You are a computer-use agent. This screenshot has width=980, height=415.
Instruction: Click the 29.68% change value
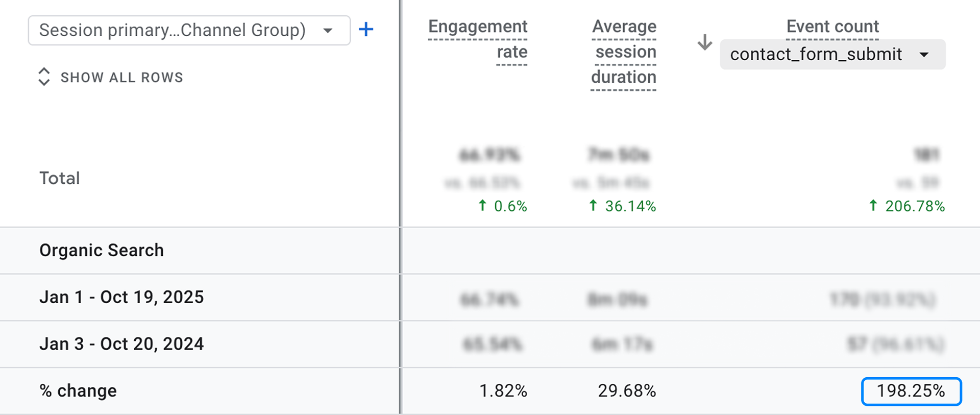[x=627, y=391]
